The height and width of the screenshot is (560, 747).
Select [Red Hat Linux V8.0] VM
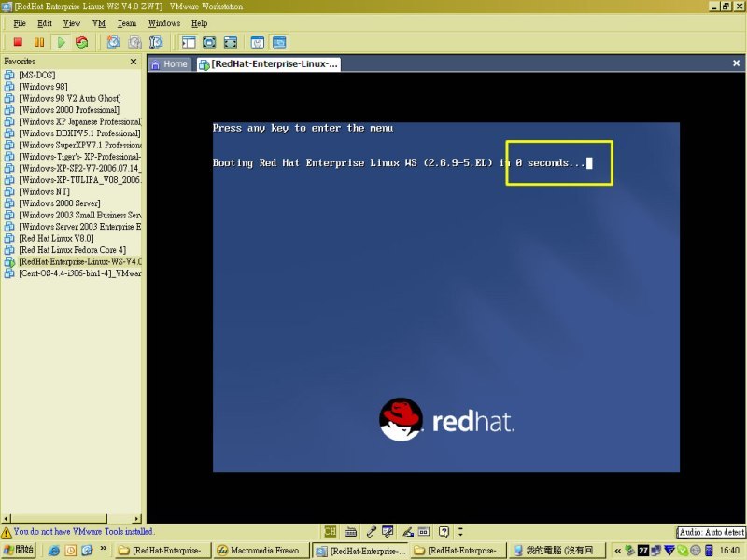pyautogui.click(x=56, y=238)
